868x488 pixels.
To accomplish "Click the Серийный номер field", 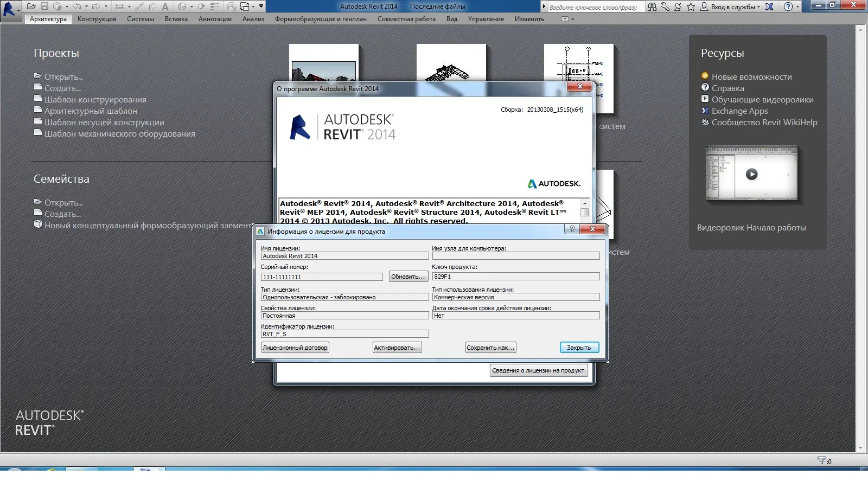I will click(x=322, y=277).
